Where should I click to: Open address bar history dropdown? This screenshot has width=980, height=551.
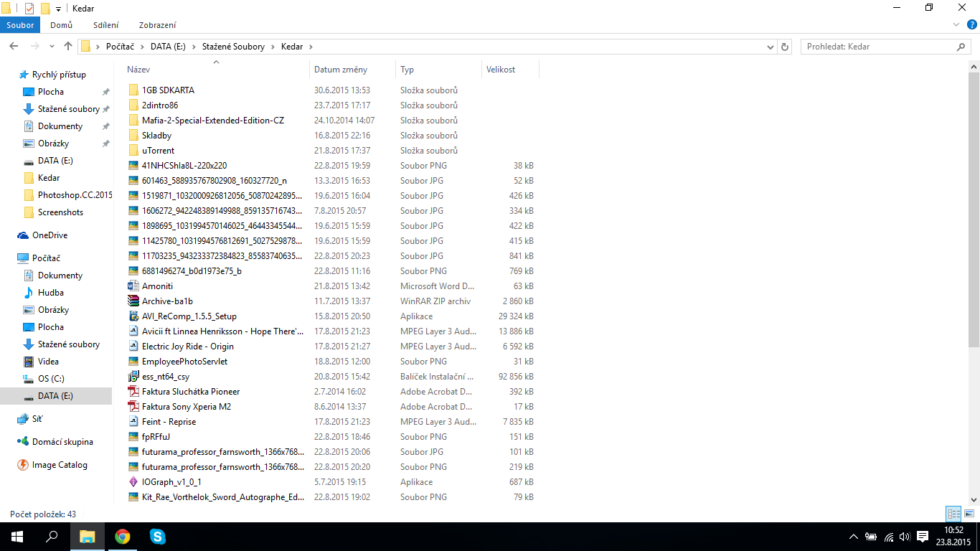[771, 47]
